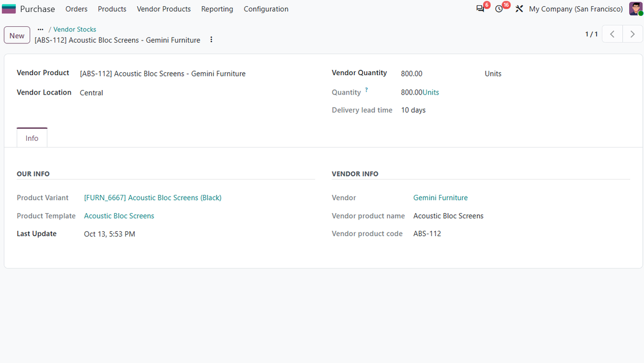The width and height of the screenshot is (644, 363).
Task: Show the Quantity field help tooltip
Action: pos(366,90)
